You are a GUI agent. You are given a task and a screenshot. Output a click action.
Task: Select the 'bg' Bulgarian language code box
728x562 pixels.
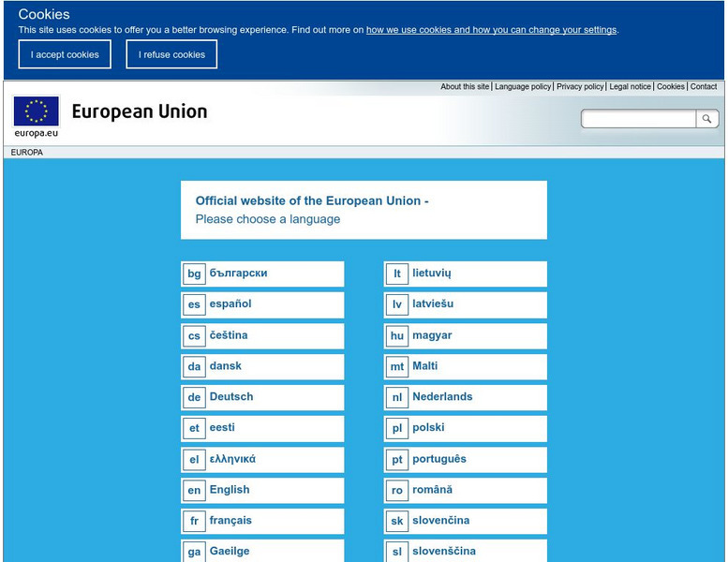(x=194, y=274)
